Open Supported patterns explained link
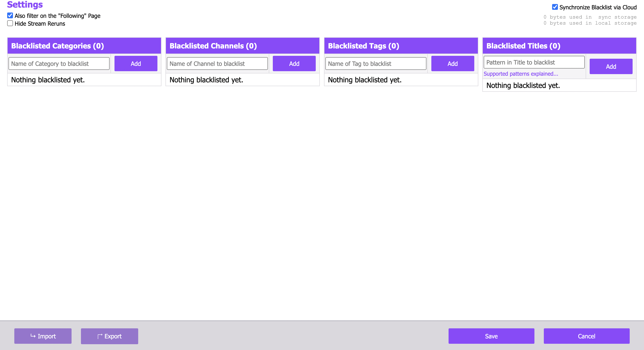The width and height of the screenshot is (644, 350). click(521, 73)
